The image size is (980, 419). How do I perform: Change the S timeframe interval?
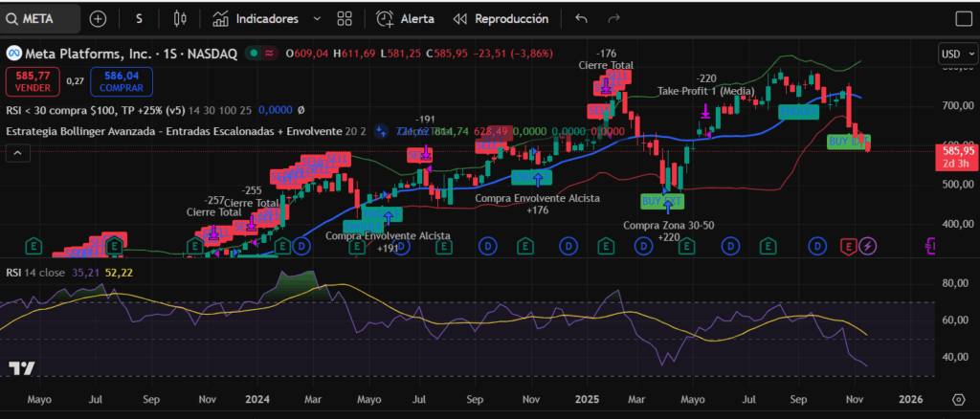pyautogui.click(x=140, y=18)
